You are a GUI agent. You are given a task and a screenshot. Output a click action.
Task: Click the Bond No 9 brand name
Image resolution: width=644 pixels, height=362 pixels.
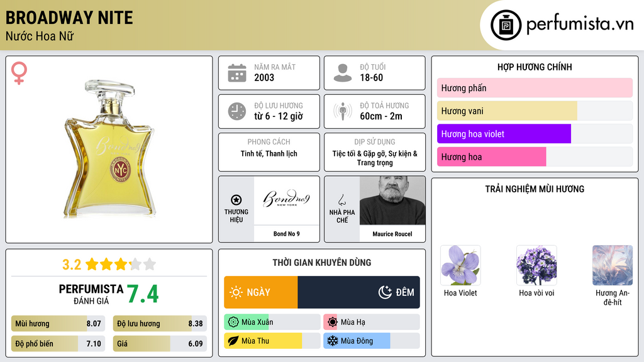coord(286,234)
